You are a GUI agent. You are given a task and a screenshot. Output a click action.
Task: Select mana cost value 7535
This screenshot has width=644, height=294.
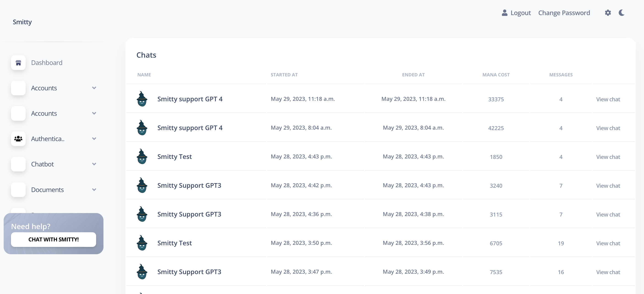coord(496,272)
